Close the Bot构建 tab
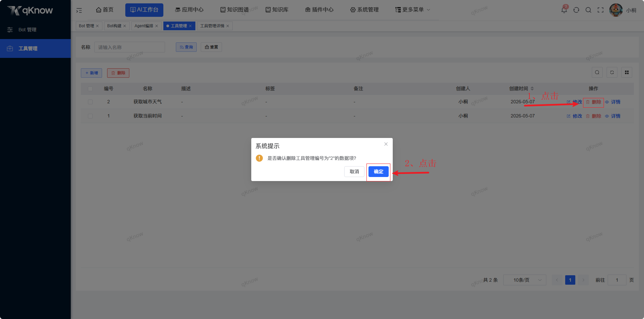Viewport: 644px width, 319px height. coord(125,26)
